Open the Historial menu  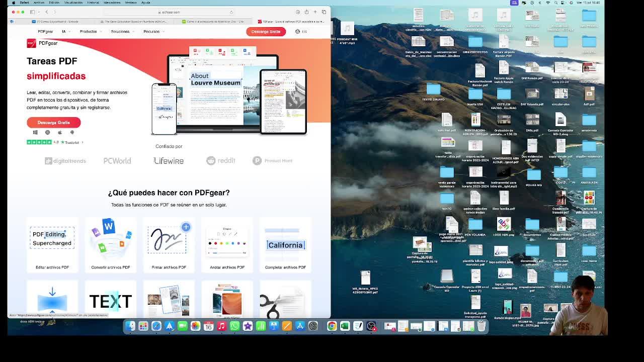[93, 3]
